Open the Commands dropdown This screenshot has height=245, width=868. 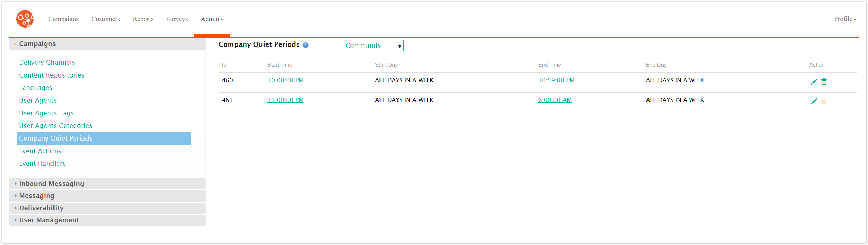coord(365,45)
